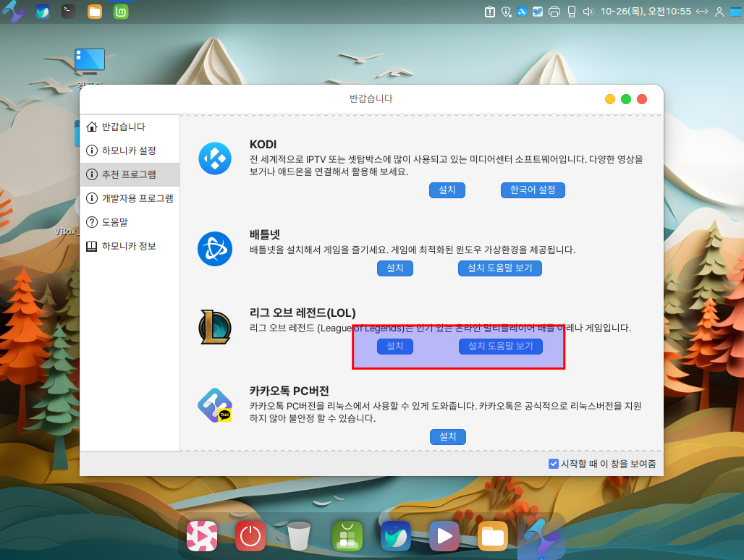The height and width of the screenshot is (560, 744).
Task: Install 카카오톡 PC버전 with its 설치 button
Action: [447, 437]
